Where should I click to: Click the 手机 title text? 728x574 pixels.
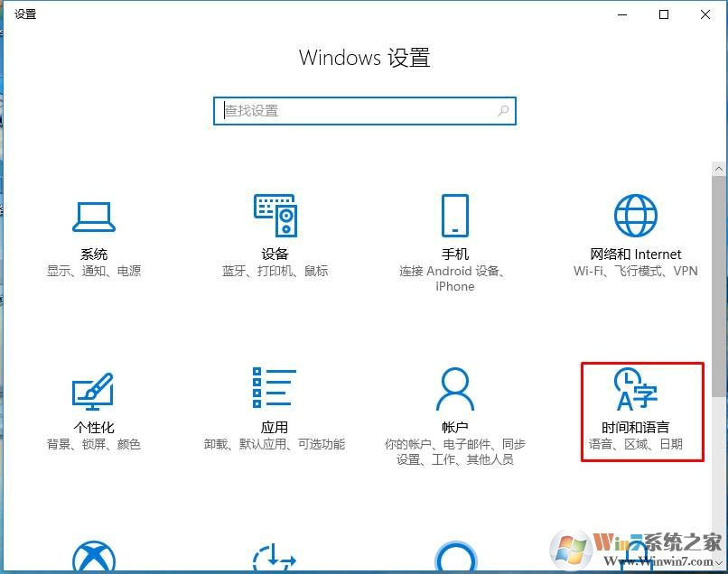tap(455, 255)
